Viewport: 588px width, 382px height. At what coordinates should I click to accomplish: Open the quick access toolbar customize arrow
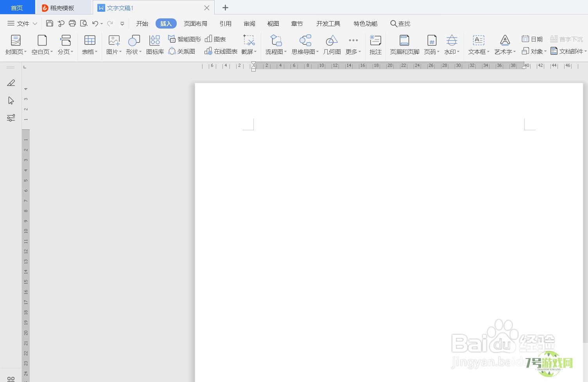pos(122,23)
